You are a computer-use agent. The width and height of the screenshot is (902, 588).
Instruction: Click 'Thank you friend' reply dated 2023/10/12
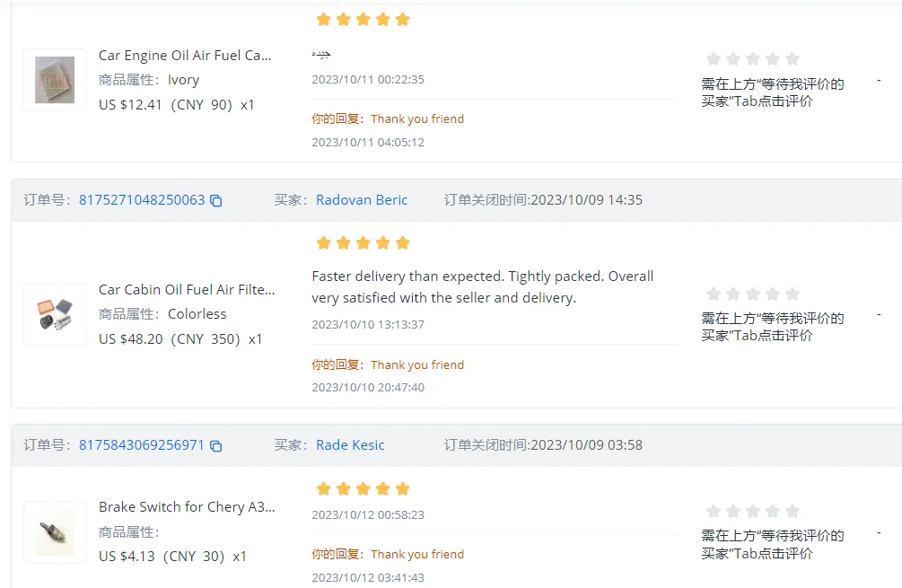point(417,555)
